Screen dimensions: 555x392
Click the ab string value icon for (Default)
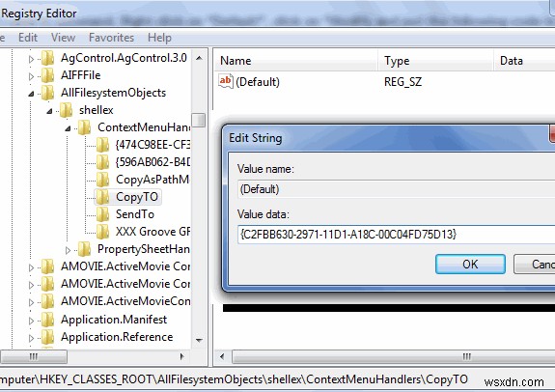point(226,81)
